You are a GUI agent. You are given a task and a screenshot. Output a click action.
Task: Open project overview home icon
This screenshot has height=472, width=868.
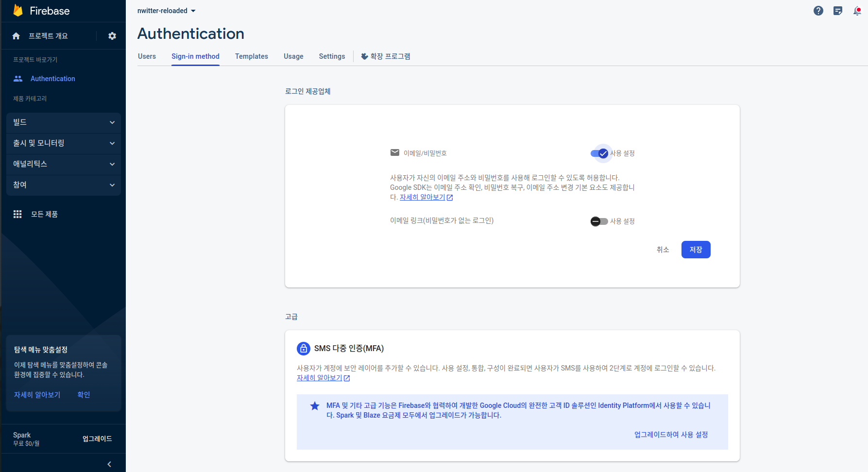pos(16,36)
